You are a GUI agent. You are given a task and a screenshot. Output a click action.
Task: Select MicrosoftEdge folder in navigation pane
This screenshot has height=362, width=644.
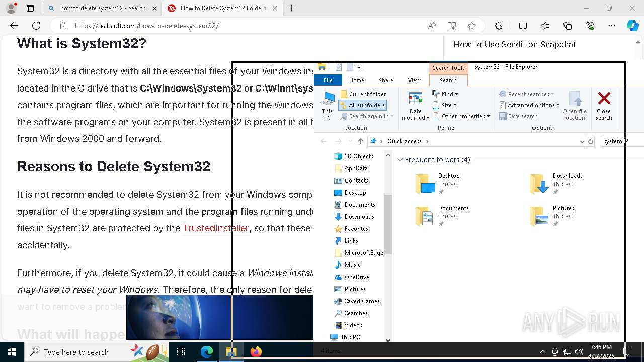click(x=359, y=253)
